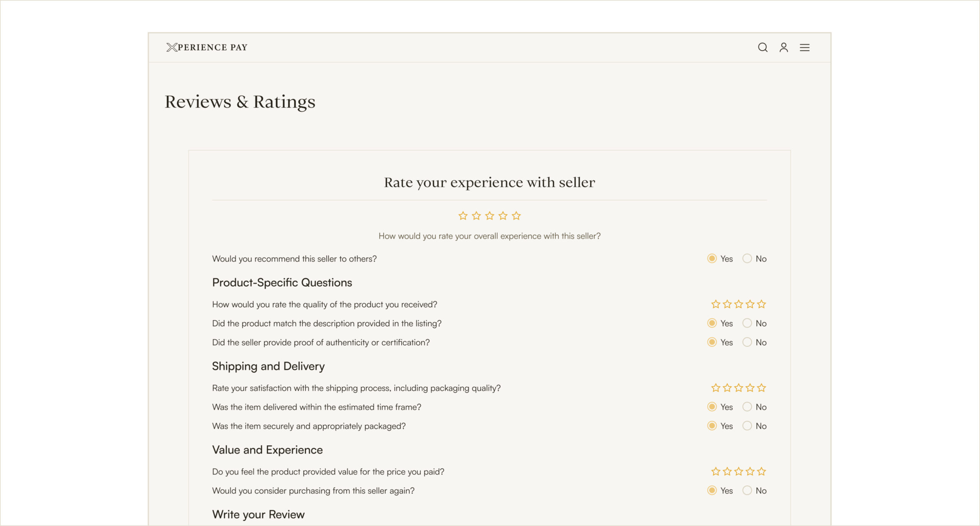Screen dimensions: 980x526
Task: Click the search magnifier icon
Action: tap(763, 47)
